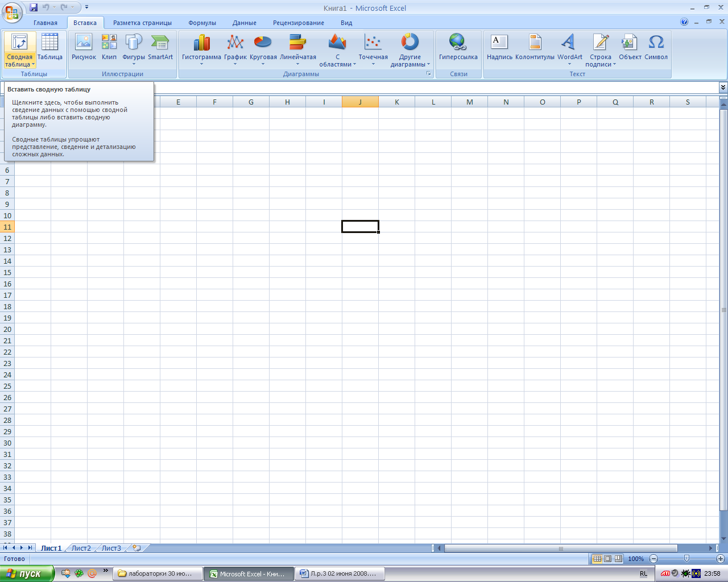Choose the Круговая pie chart

click(x=263, y=49)
